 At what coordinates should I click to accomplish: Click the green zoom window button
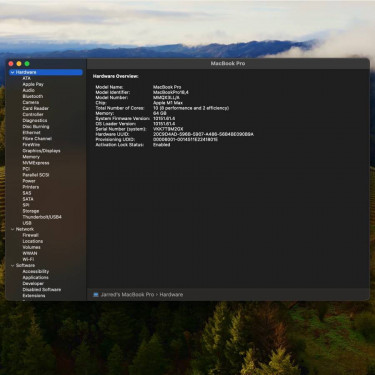tap(27, 64)
